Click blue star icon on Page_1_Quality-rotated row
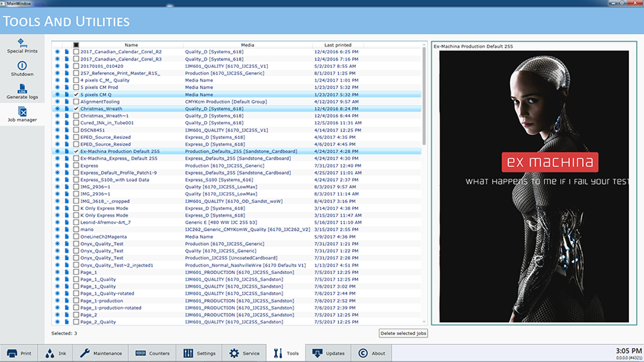 click(x=57, y=293)
